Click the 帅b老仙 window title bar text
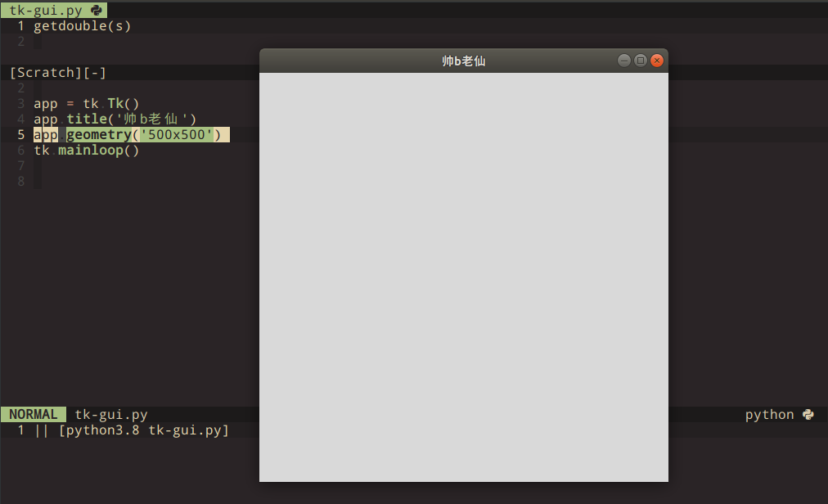 click(464, 61)
